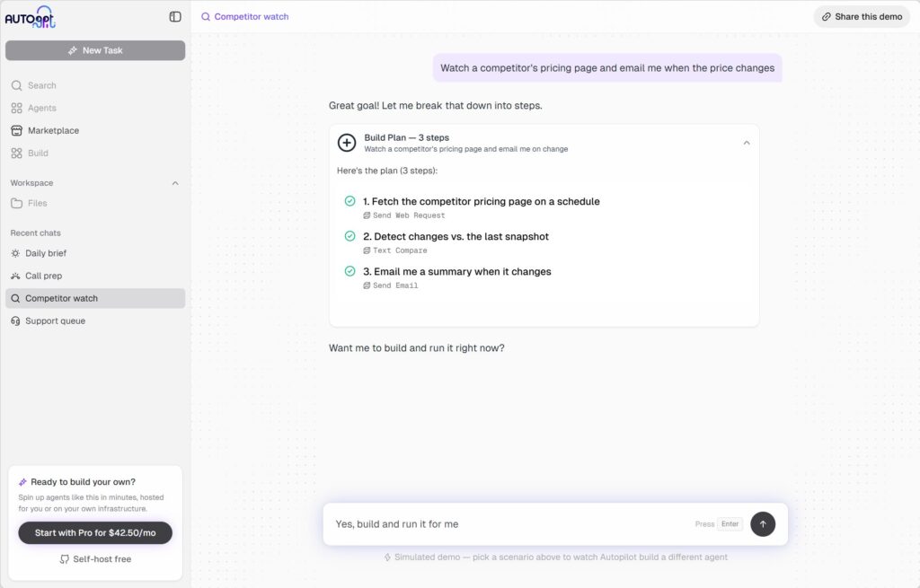Click the Send Email block icon
This screenshot has width=920, height=588.
(367, 285)
